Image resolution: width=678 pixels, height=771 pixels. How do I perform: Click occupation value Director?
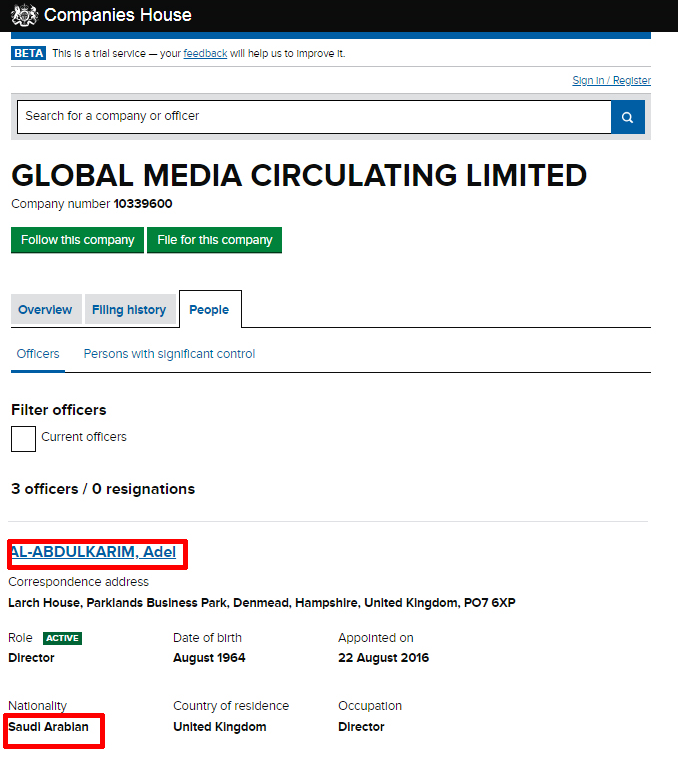[361, 727]
